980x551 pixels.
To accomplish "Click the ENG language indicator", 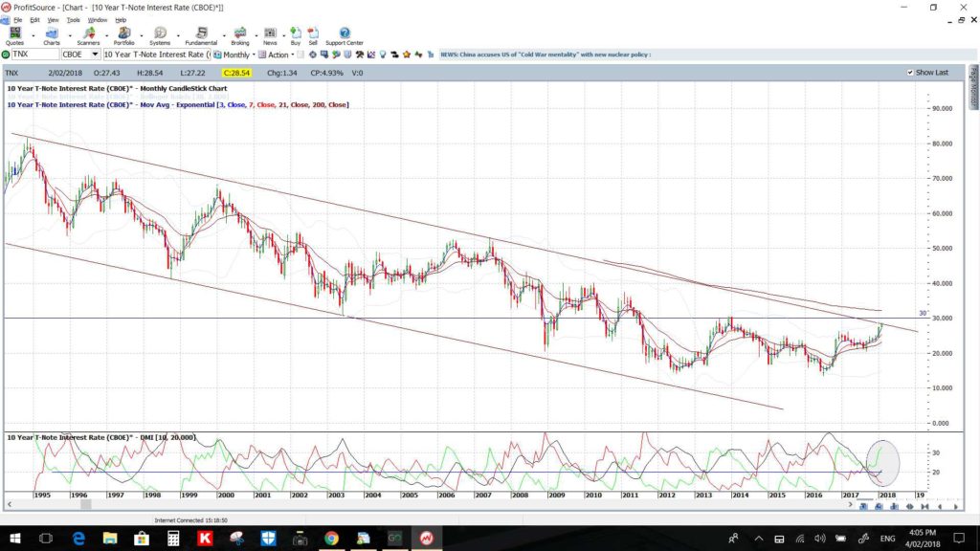I will coord(887,539).
